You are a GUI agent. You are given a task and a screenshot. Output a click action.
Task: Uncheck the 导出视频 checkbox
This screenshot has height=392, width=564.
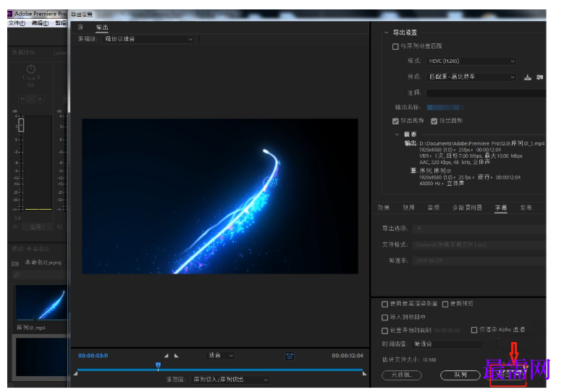(395, 121)
